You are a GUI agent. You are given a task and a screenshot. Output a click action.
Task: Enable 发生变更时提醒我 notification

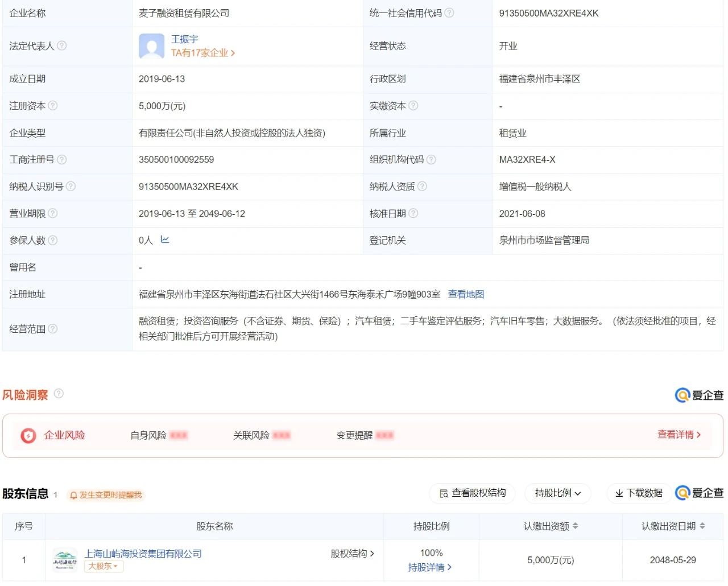tap(106, 495)
